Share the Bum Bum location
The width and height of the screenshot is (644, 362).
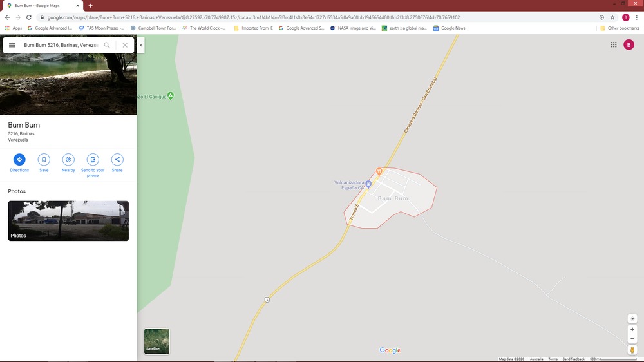click(x=117, y=160)
